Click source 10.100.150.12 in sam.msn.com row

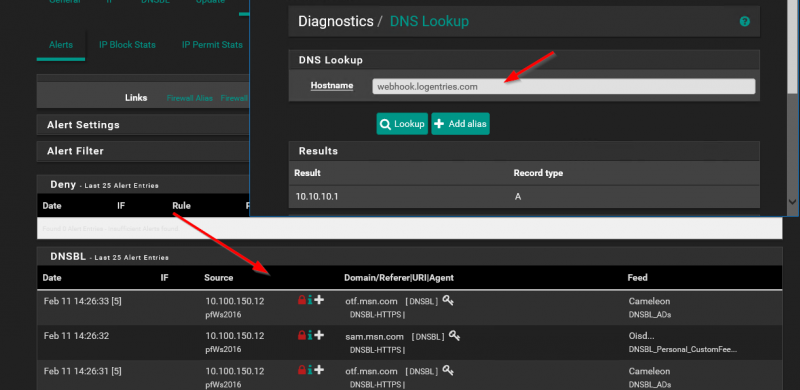[x=235, y=336]
